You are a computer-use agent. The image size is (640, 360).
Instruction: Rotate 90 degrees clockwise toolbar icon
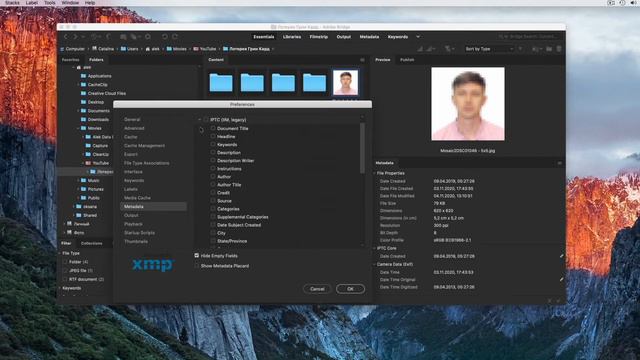[175, 37]
